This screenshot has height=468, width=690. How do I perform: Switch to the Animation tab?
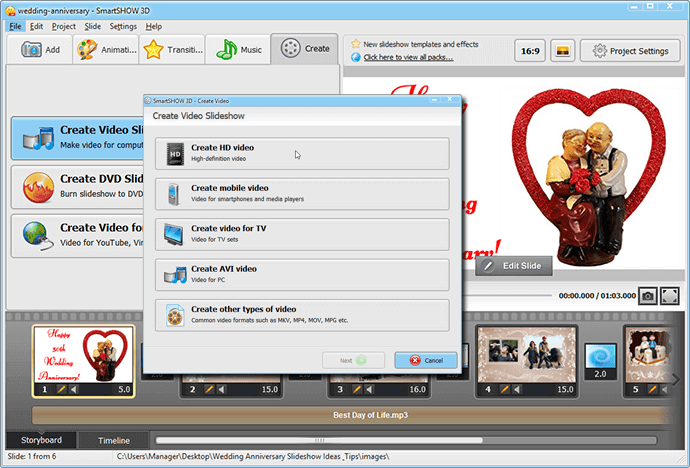point(106,50)
